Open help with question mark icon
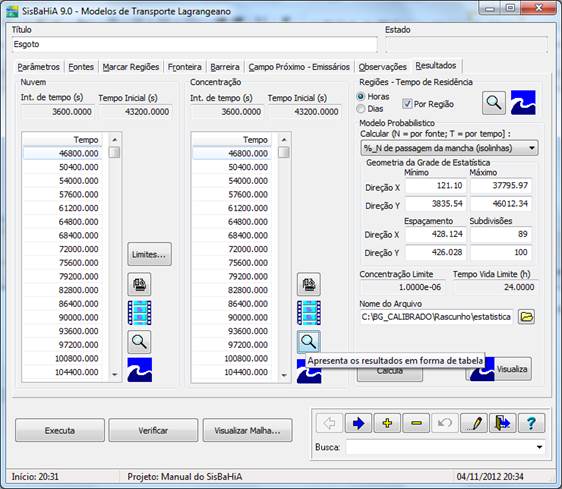562x489 pixels. pos(531,423)
